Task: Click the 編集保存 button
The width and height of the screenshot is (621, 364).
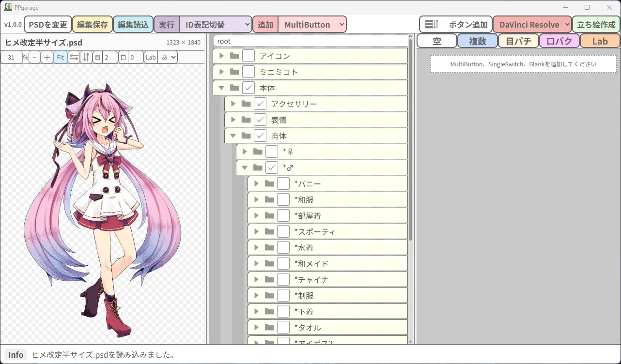Action: 93,24
